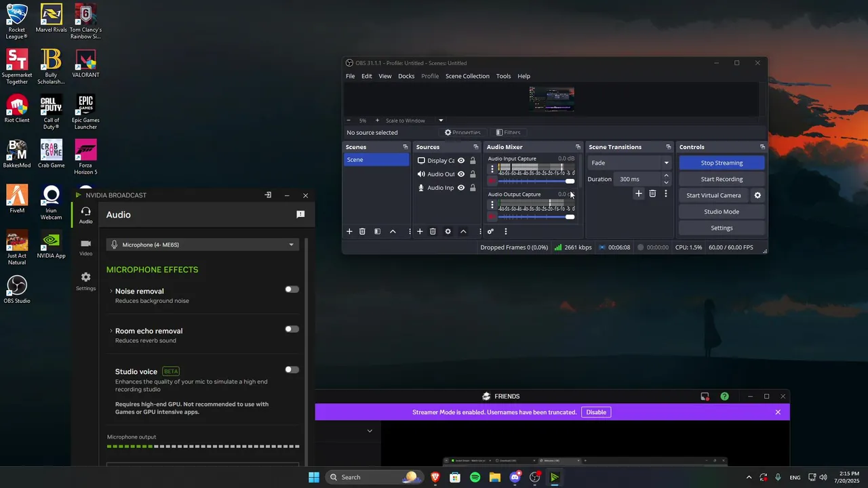Zoom out the OBS preview
Viewport: 868px width, 488px height.
point(349,121)
